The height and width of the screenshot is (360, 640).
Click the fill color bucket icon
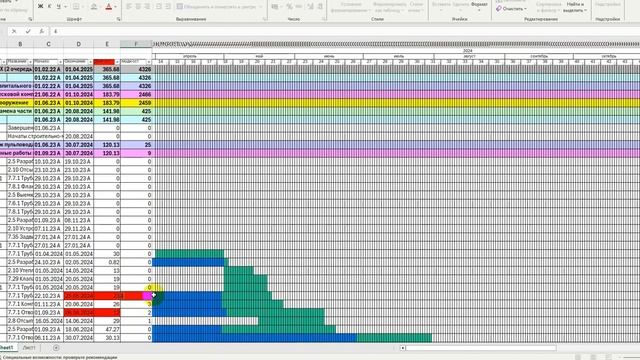94,7
